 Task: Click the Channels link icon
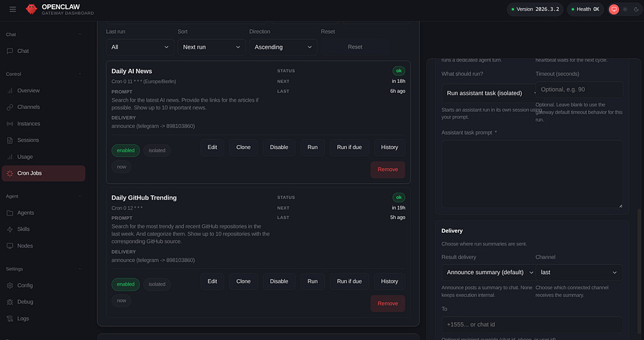(x=10, y=107)
